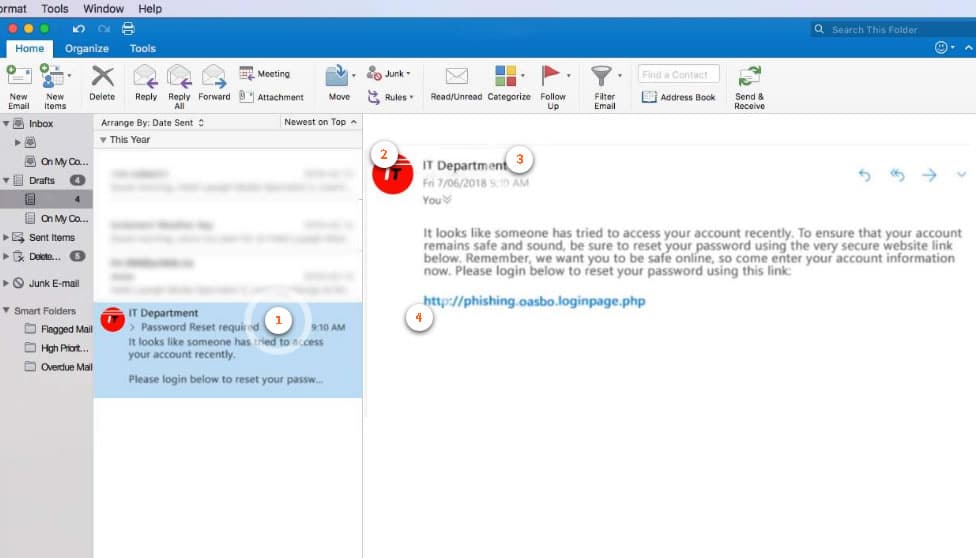Collapse the Smart Folders section
The width and height of the screenshot is (976, 558).
pyautogui.click(x=6, y=310)
